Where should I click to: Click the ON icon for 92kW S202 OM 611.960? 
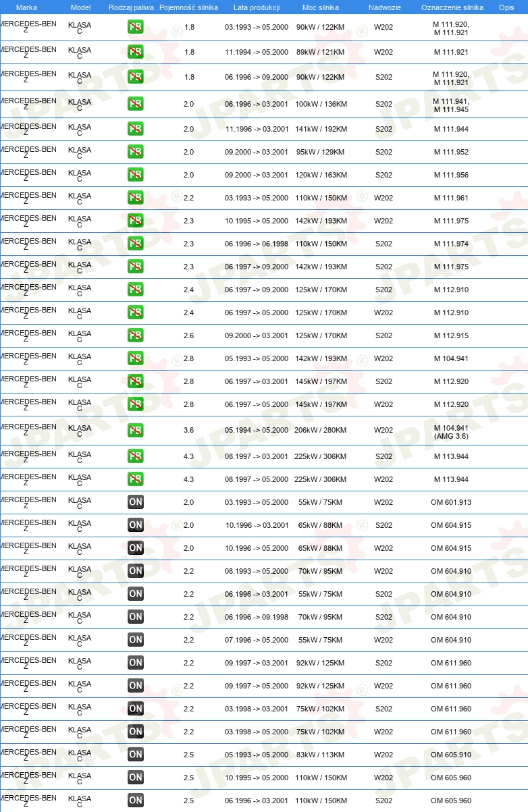[136, 663]
